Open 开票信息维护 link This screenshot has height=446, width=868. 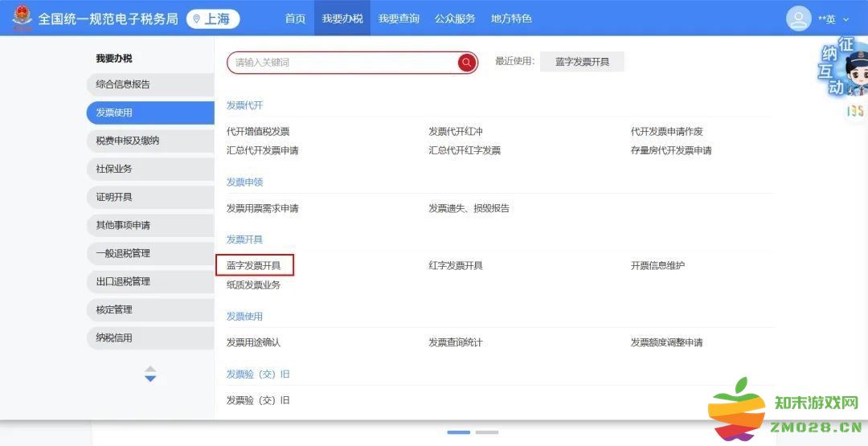tap(657, 266)
